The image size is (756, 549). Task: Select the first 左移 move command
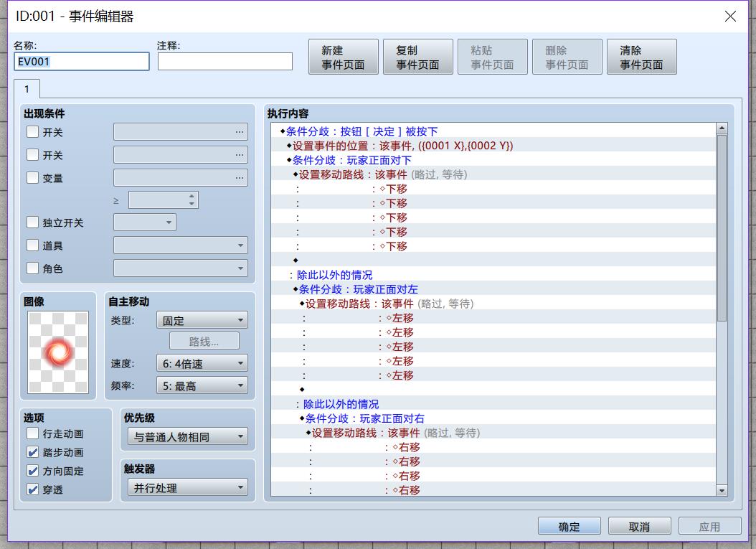pos(493,319)
